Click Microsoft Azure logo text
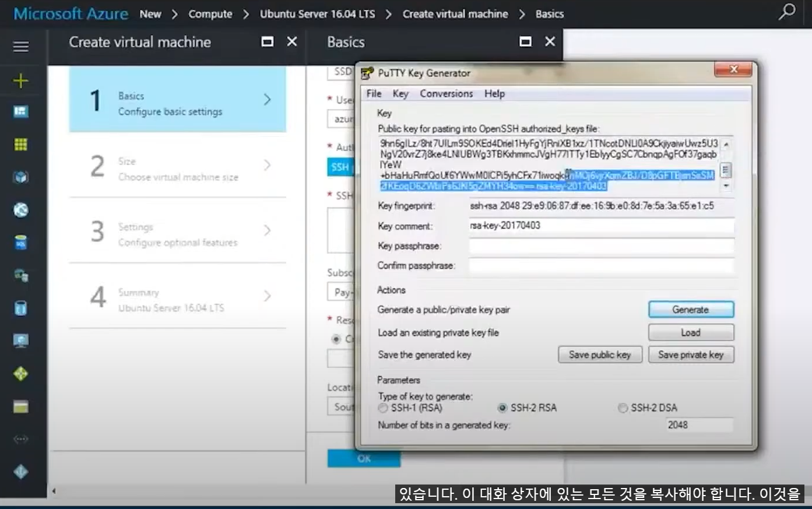812x509 pixels. coord(71,13)
